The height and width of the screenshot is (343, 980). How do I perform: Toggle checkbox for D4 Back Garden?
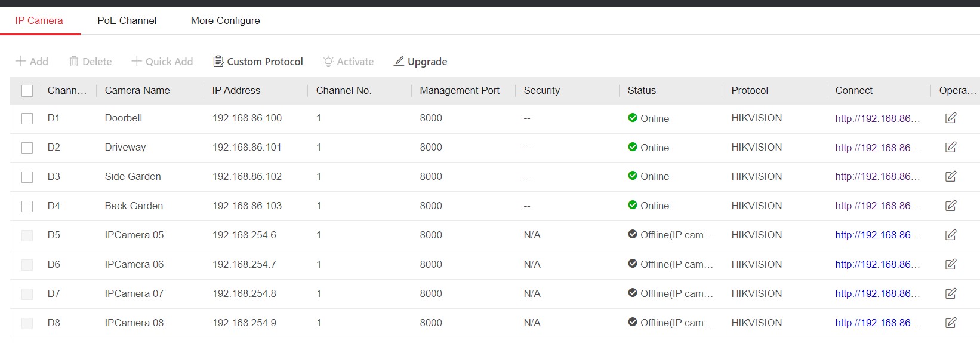pyautogui.click(x=27, y=206)
